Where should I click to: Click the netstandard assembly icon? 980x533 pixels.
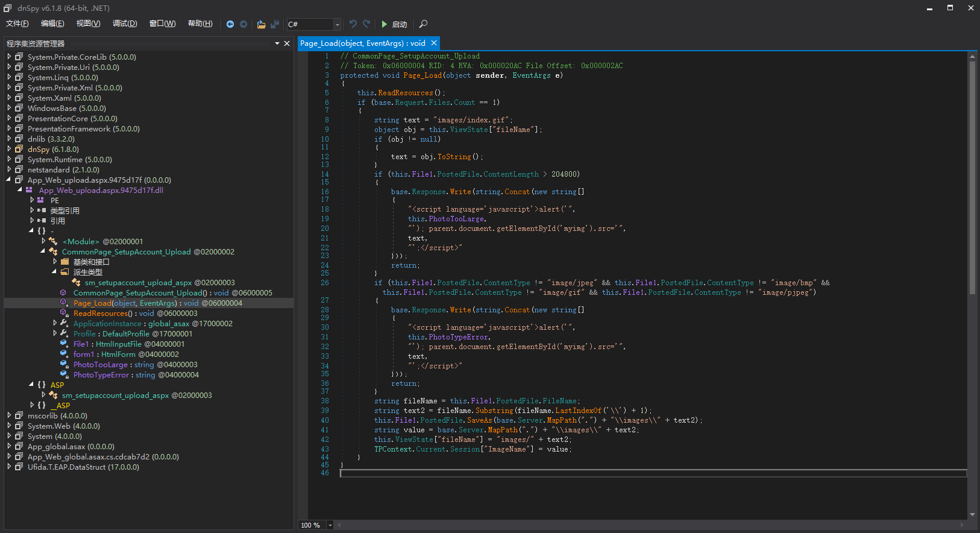(19, 169)
